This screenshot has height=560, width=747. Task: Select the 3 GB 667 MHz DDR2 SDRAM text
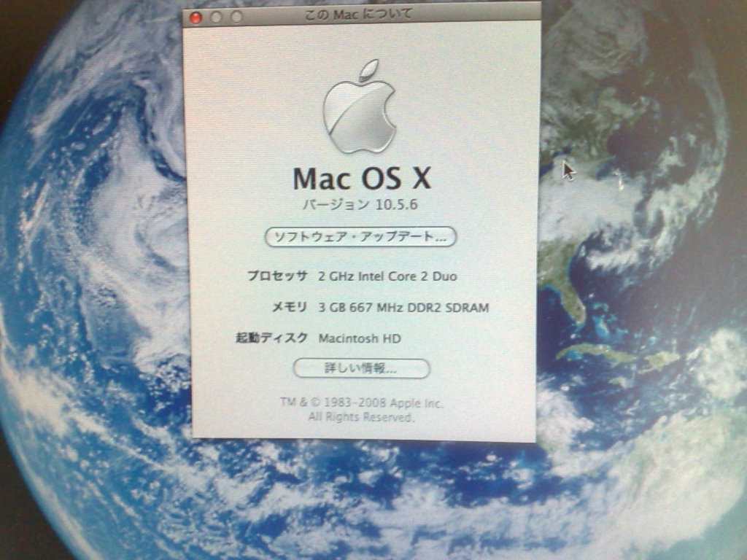(403, 307)
